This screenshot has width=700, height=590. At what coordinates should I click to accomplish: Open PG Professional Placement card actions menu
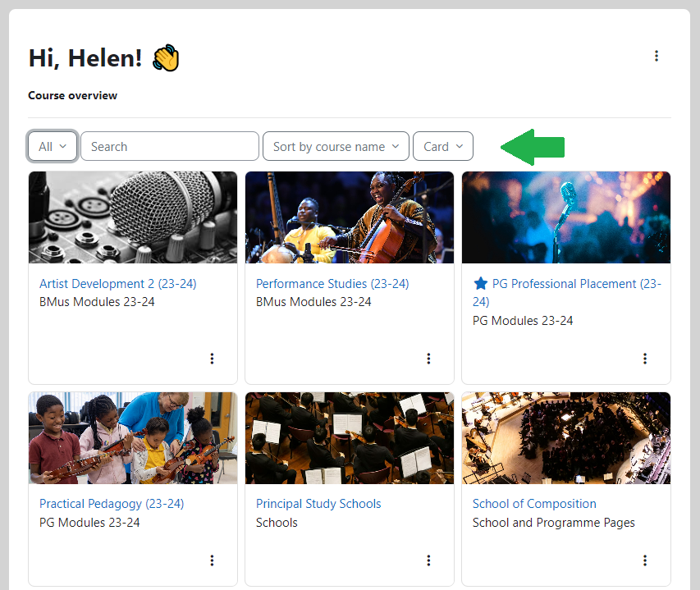point(645,359)
